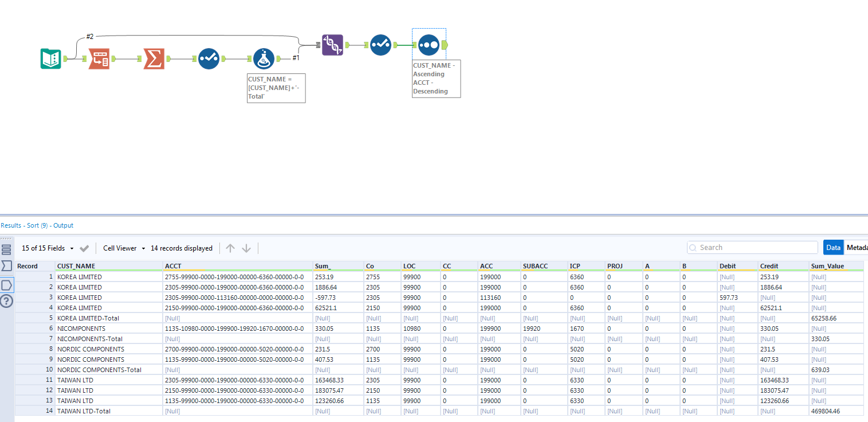The width and height of the screenshot is (868, 422).
Task: Click the Sort tool output anchor
Action: pyautogui.click(x=446, y=45)
